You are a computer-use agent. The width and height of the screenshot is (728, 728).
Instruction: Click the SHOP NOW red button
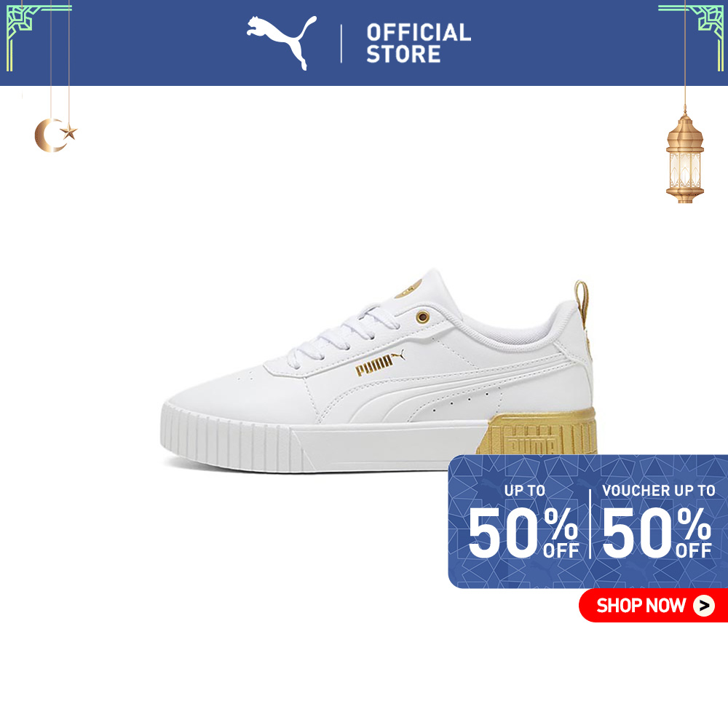point(653,605)
